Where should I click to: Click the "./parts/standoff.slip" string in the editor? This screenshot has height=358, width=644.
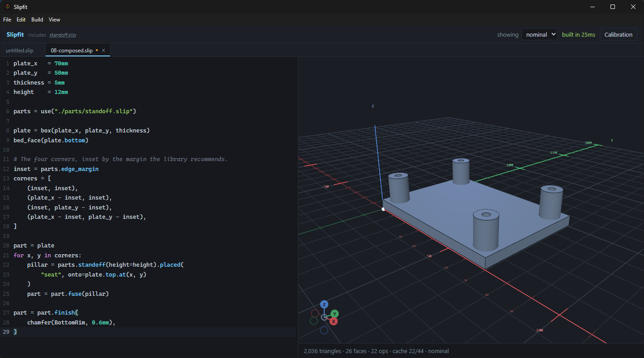click(93, 111)
